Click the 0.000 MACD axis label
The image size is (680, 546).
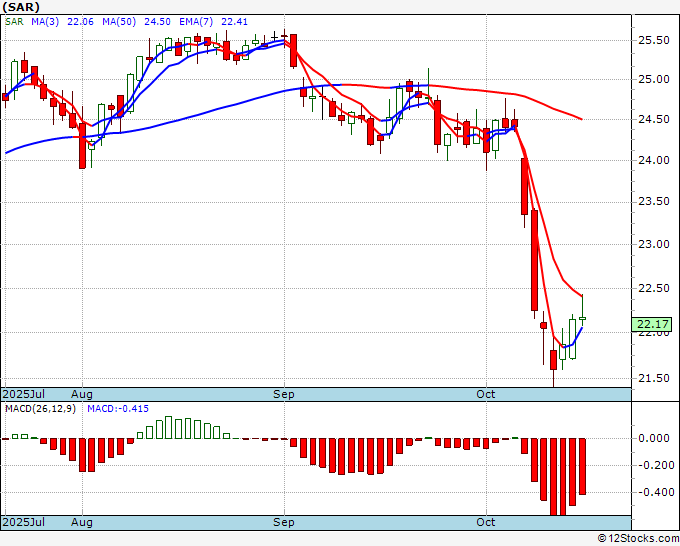pos(654,438)
